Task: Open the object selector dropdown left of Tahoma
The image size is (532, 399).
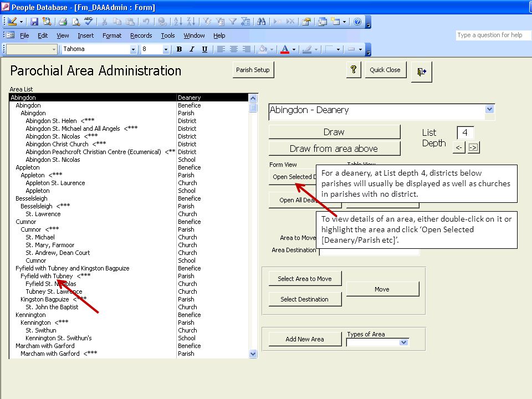Action: pyautogui.click(x=54, y=49)
